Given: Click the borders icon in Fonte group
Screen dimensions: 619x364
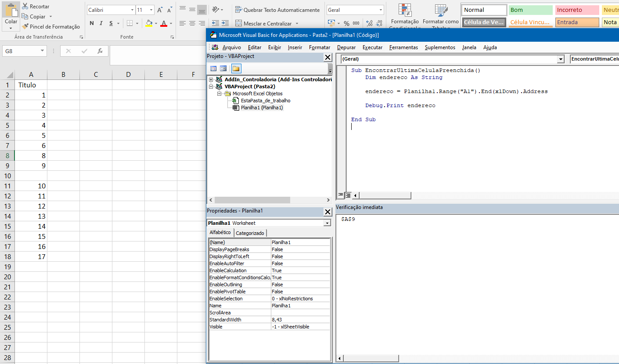Looking at the screenshot, I should 130,23.
